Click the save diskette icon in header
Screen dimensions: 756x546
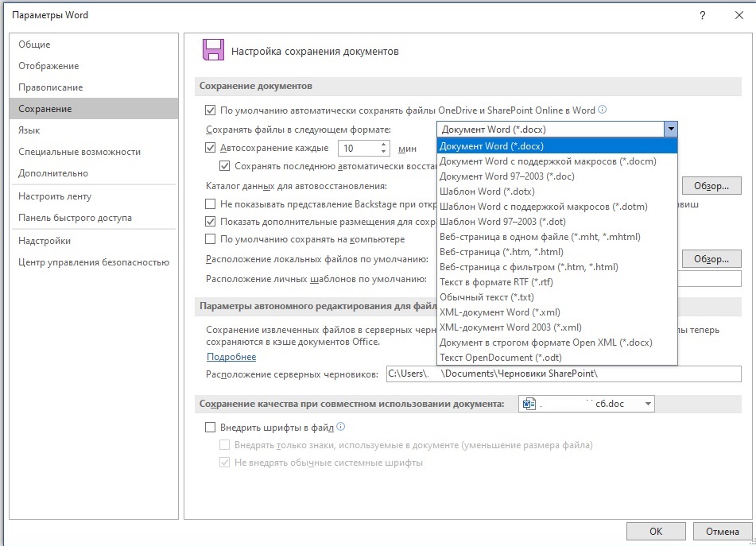coord(213,50)
